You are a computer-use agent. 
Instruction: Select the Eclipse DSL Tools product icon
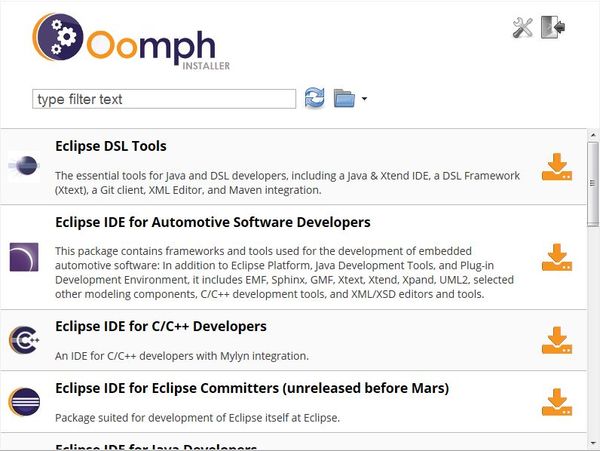pyautogui.click(x=24, y=166)
